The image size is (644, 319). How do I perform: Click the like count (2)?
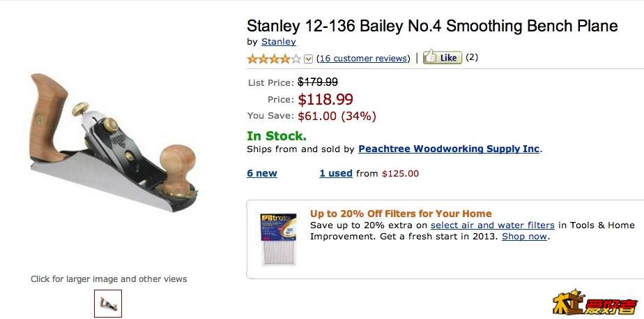[x=472, y=57]
